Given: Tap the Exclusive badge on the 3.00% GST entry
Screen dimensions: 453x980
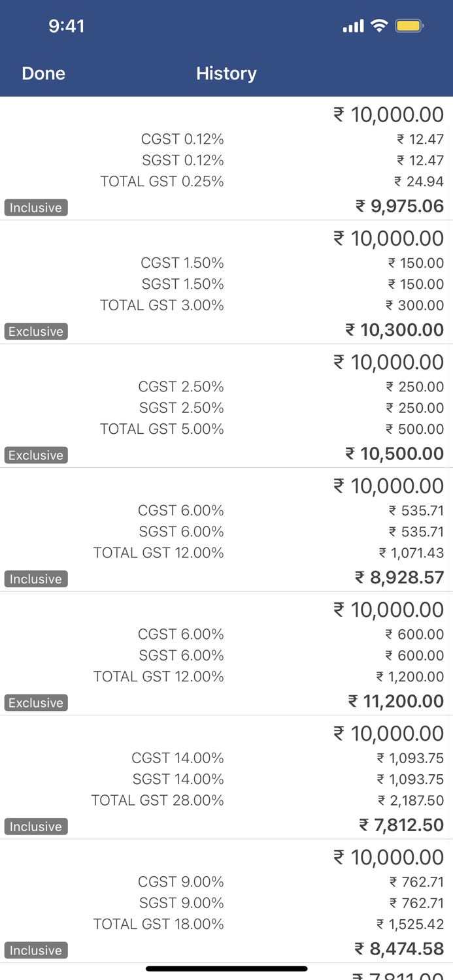Looking at the screenshot, I should pyautogui.click(x=35, y=331).
